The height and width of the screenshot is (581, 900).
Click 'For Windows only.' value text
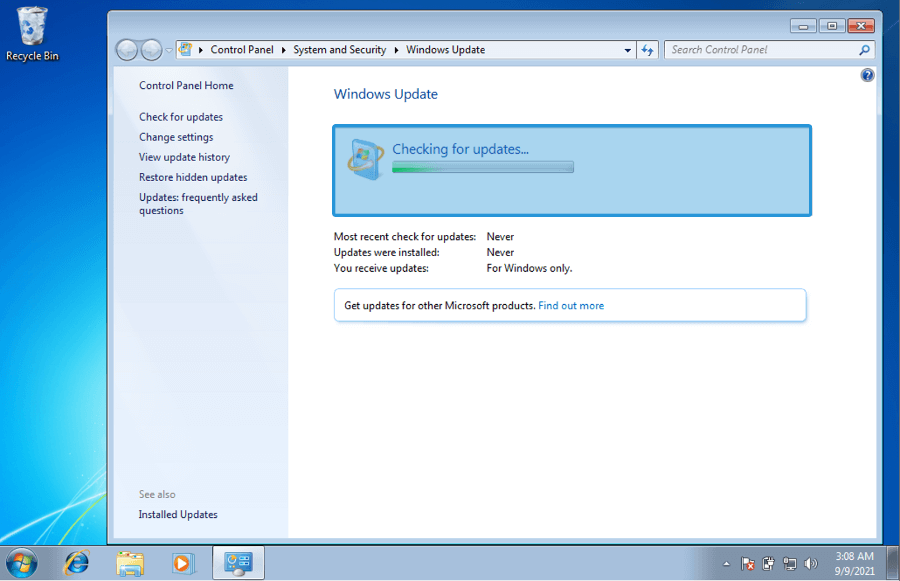tap(529, 268)
